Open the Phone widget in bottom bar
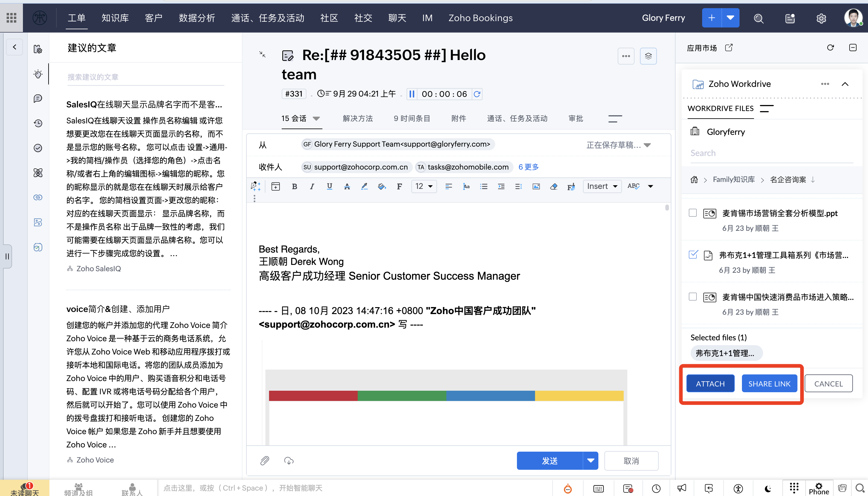Image resolution: width=868 pixels, height=496 pixels. (819, 488)
